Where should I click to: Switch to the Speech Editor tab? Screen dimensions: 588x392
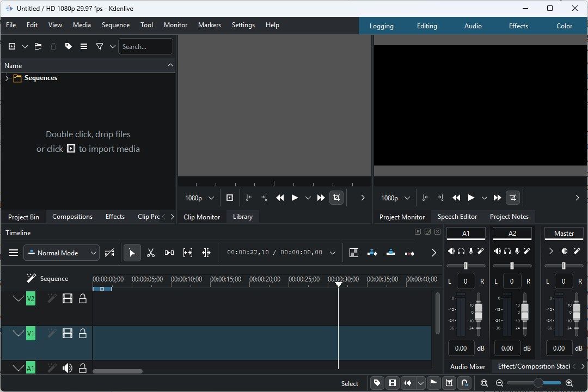click(x=457, y=217)
